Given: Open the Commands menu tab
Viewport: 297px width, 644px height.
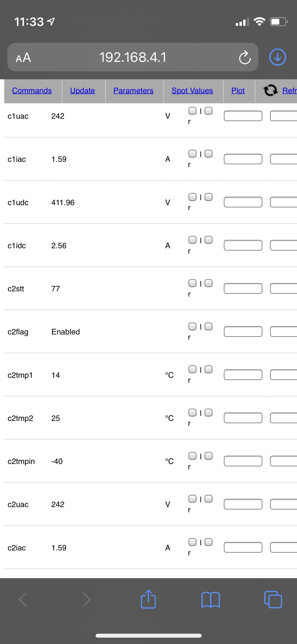Looking at the screenshot, I should click(32, 91).
